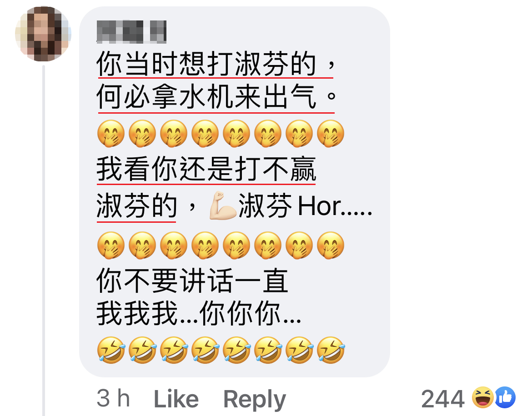Open the commenter's pixelated profile avatar
Screen dimensions: 532x416
43,34
